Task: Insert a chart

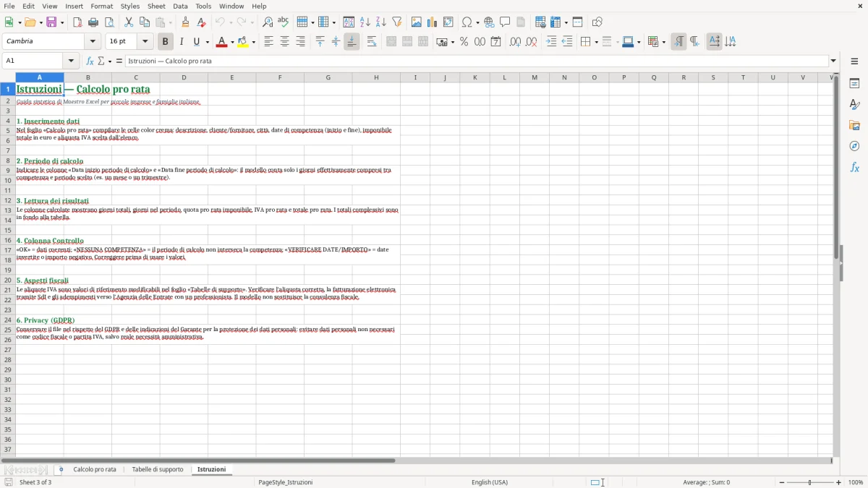Action: tap(433, 22)
